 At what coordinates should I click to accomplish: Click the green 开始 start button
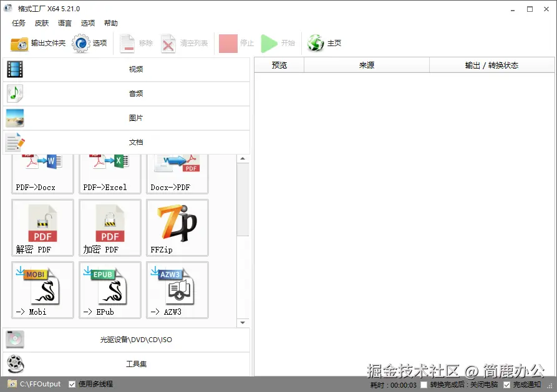click(278, 44)
